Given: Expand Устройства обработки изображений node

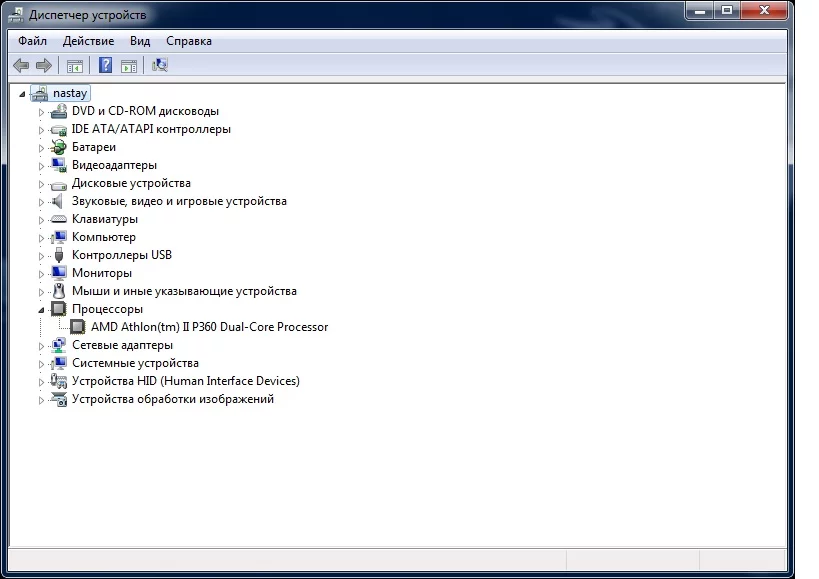Looking at the screenshot, I should tap(41, 400).
